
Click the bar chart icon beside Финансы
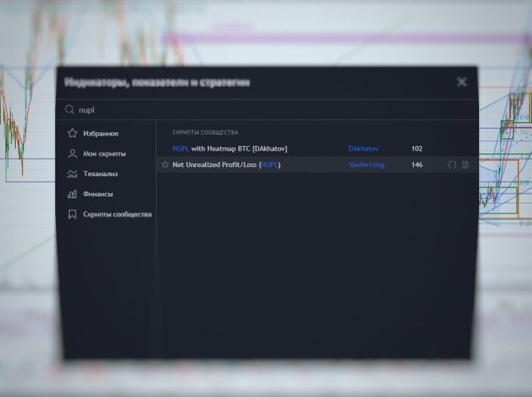(x=72, y=194)
